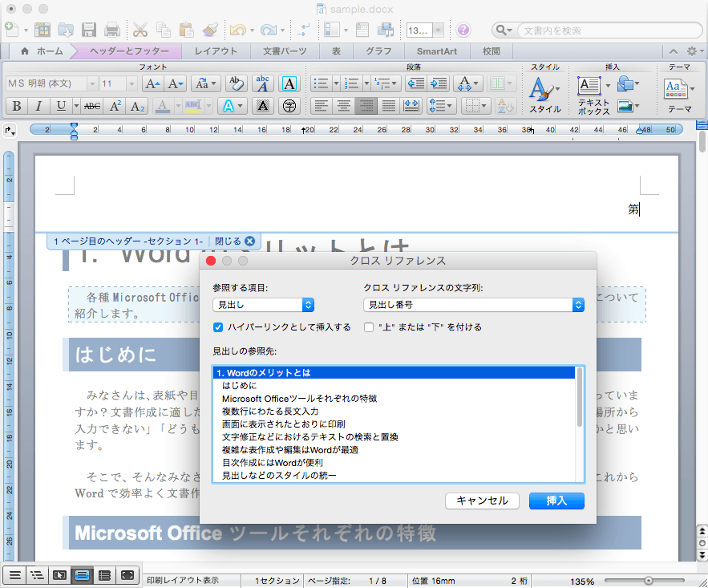Switch to the SmartArt tab
This screenshot has width=708, height=588.
pyautogui.click(x=437, y=51)
